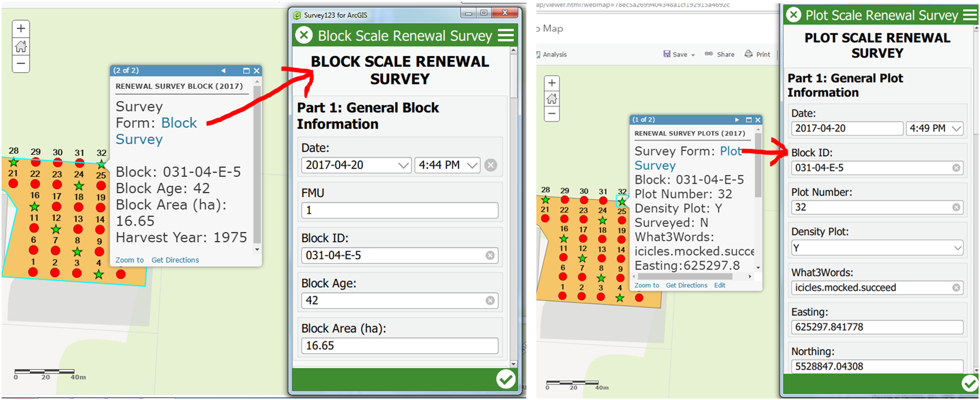The height and width of the screenshot is (400, 980).
Task: Click the plots popup horizontal scrollbar right arrow
Action: pos(750,276)
